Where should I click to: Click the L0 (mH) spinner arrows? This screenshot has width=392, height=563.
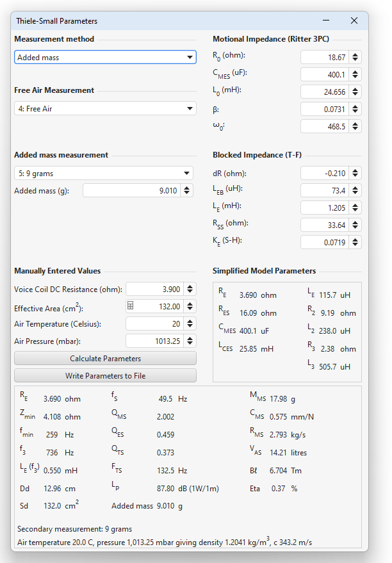[x=355, y=92]
